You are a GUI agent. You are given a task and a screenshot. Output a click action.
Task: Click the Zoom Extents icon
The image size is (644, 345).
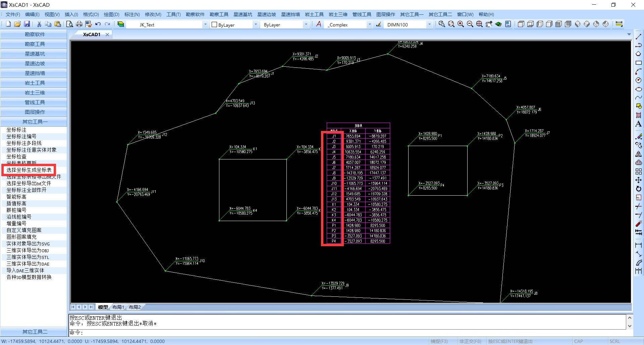point(480,24)
